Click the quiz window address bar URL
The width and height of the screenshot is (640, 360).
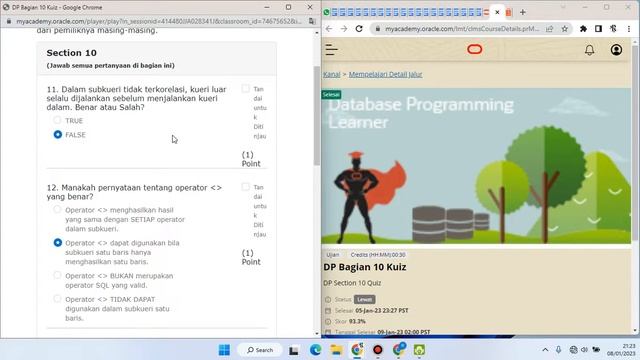click(x=159, y=21)
